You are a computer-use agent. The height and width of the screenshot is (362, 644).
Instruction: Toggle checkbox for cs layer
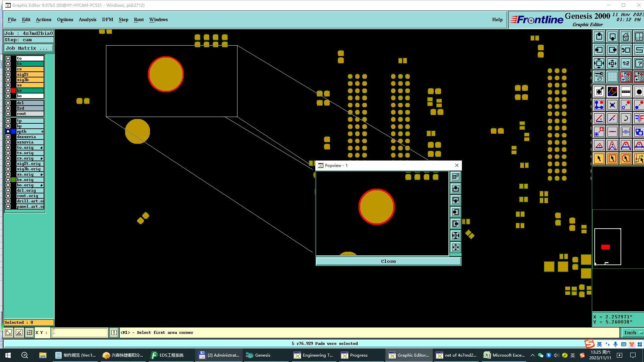click(x=8, y=69)
